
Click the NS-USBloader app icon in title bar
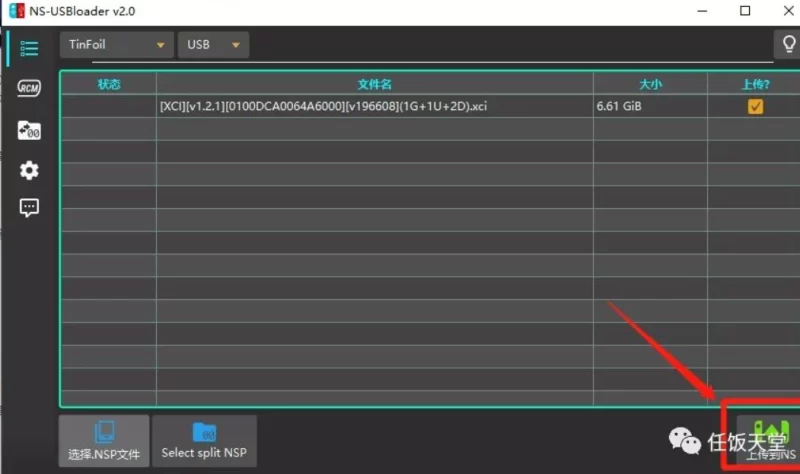click(x=17, y=11)
